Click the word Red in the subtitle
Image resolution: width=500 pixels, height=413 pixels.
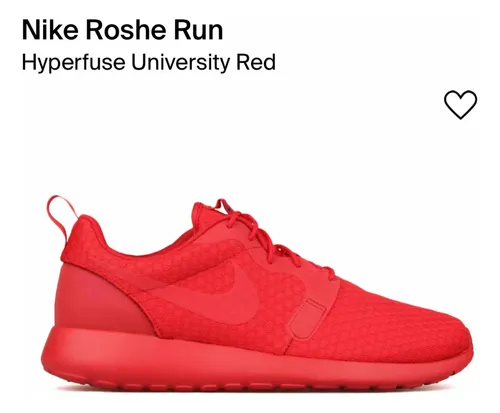[x=256, y=61]
